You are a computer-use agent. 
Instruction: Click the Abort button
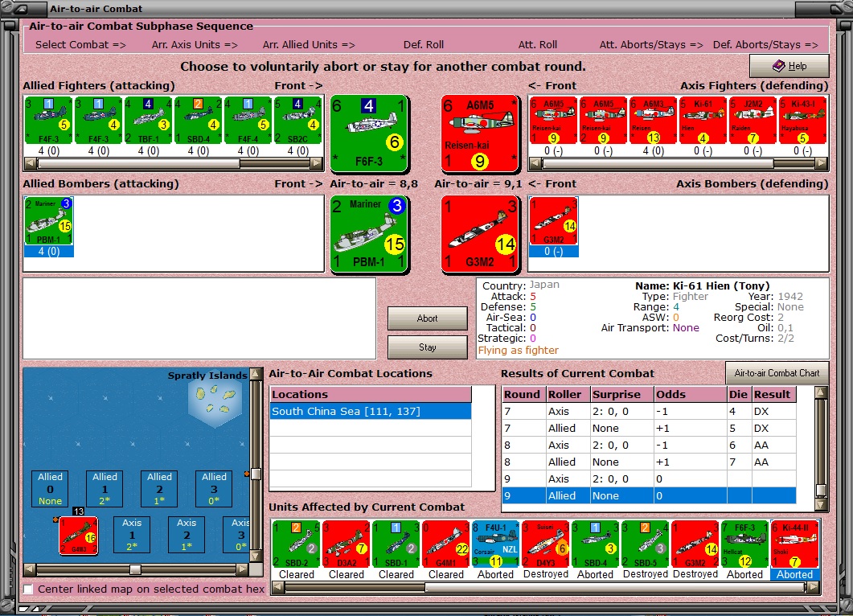pyautogui.click(x=427, y=318)
